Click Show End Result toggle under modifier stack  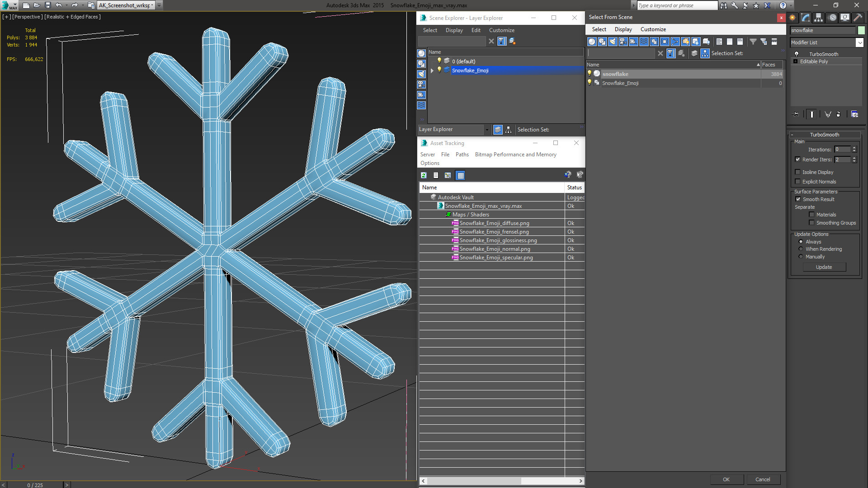tap(812, 114)
